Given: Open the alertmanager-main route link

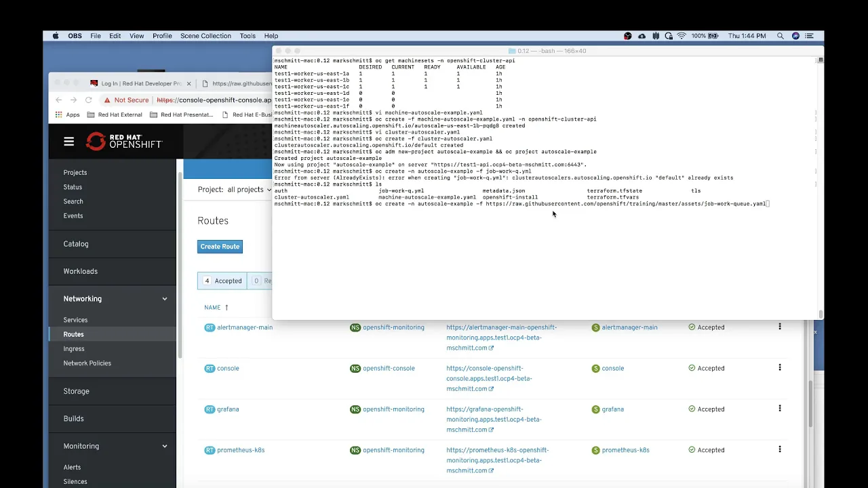Looking at the screenshot, I should [x=245, y=327].
